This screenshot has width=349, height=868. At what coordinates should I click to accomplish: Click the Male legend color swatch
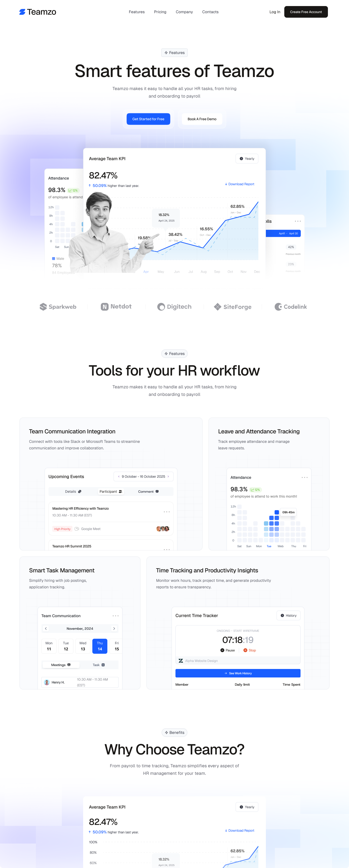click(53, 259)
